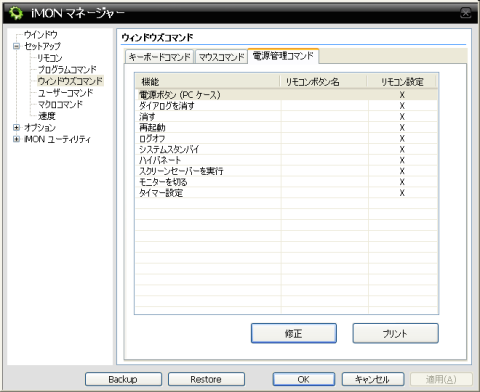Switch to キーボードコマンド tab
Viewport: 480px width, 392px height.
(159, 57)
